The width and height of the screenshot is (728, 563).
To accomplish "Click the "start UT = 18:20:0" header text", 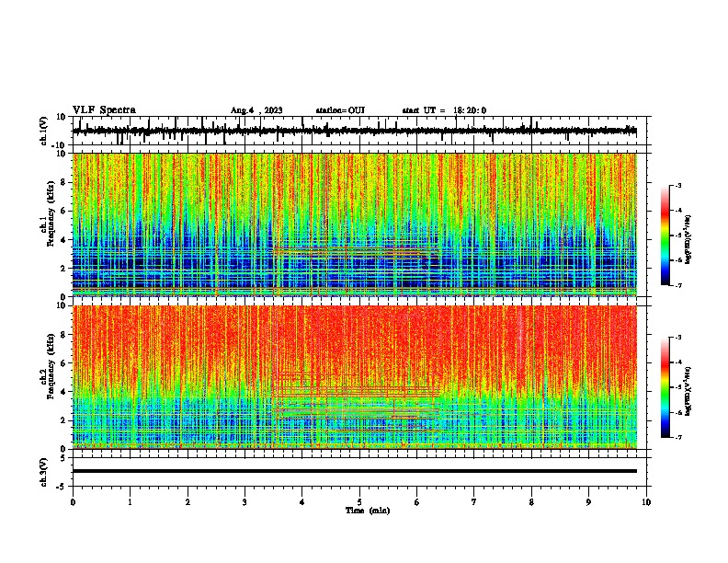I will point(444,110).
